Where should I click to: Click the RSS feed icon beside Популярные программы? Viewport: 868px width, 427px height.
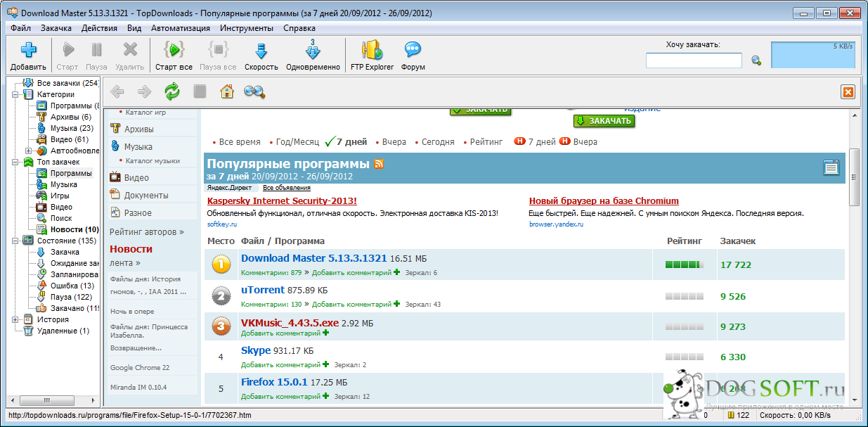(379, 164)
